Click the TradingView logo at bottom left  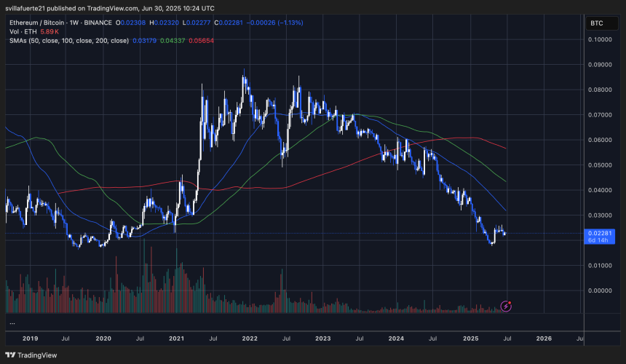(x=31, y=355)
